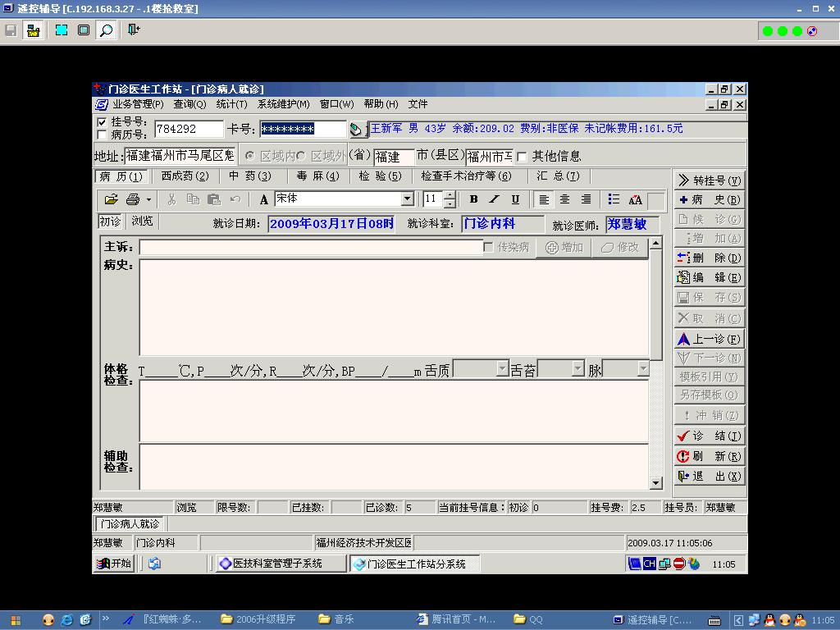Toggle bold text formatting
Image resolution: width=840 pixels, height=630 pixels.
473,199
